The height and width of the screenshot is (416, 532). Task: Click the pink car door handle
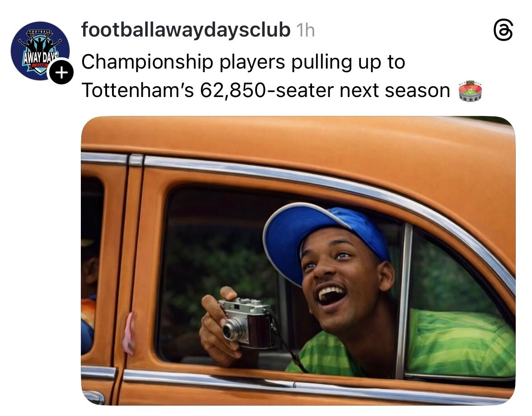(128, 333)
